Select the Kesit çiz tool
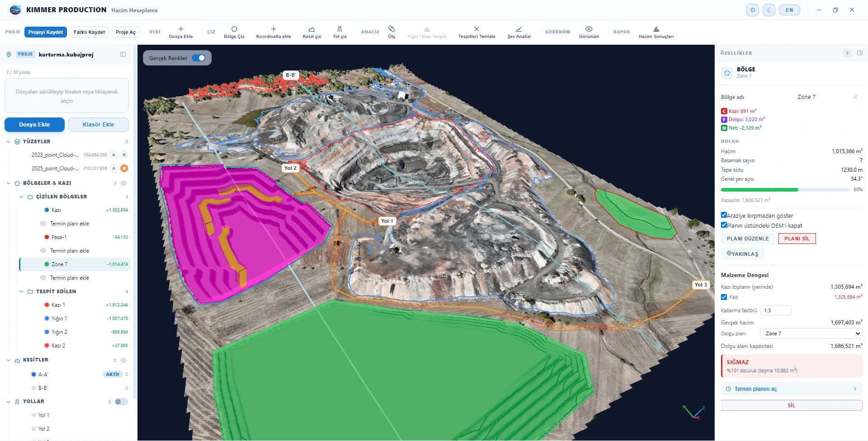Viewport: 868px width, 441px height. 312,32
